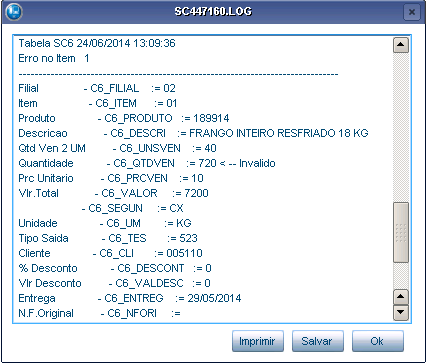Close the SC447160.LOG dialog window
The height and width of the screenshot is (363, 429).
click(412, 12)
